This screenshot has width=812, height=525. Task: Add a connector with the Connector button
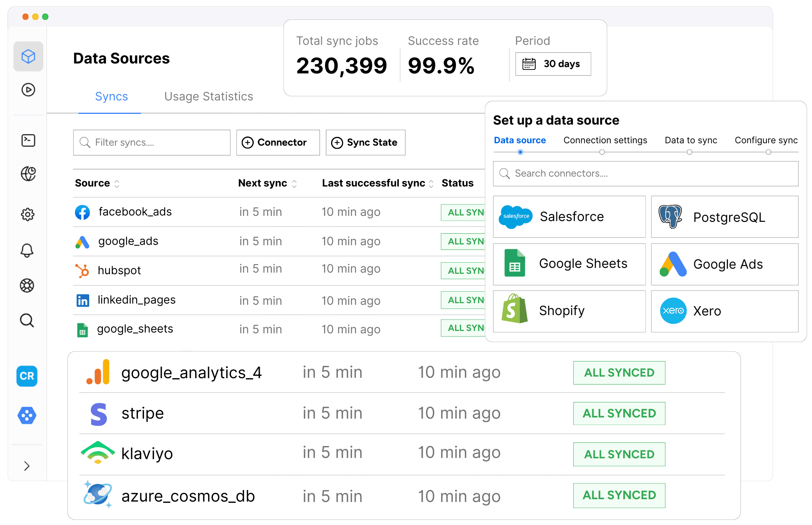click(x=278, y=142)
